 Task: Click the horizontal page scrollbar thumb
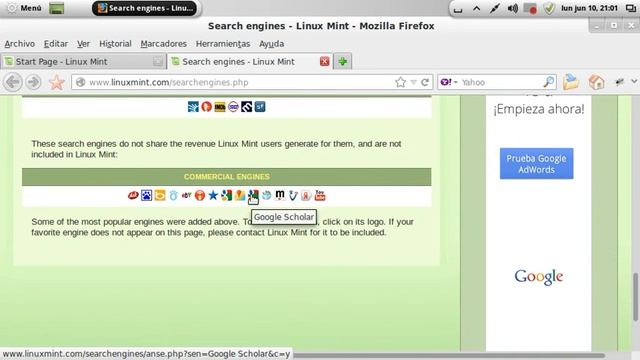click(x=449, y=355)
